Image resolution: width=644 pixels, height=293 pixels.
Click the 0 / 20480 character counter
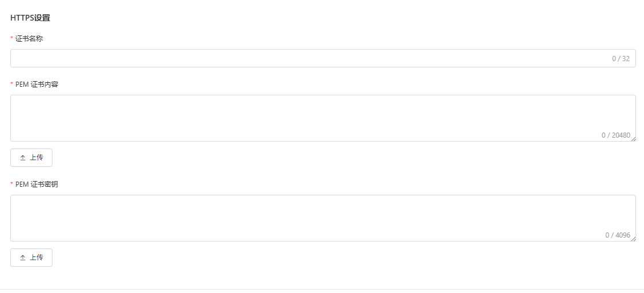615,135
